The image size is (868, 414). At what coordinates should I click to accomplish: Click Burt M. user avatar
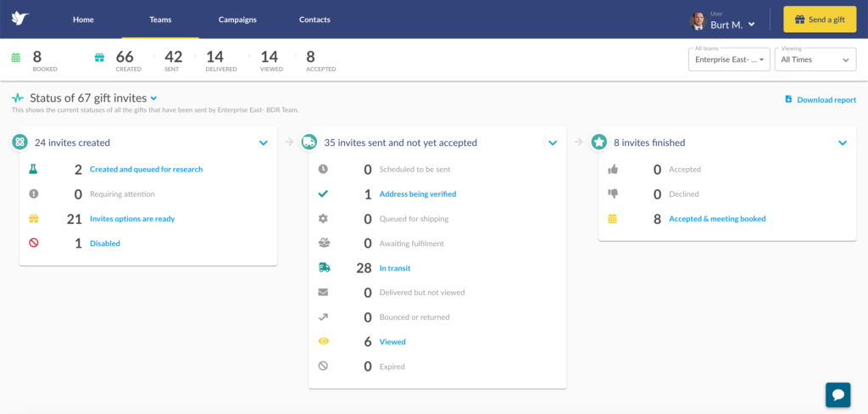[x=698, y=21]
